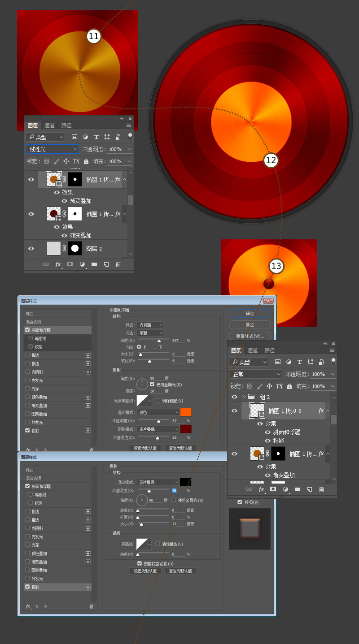The width and height of the screenshot is (359, 644).
Task: Hide the 图层 2 layer
Action: click(x=31, y=249)
